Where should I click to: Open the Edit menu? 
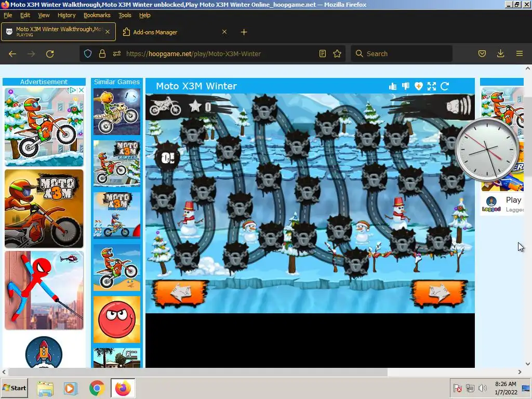(x=25, y=15)
